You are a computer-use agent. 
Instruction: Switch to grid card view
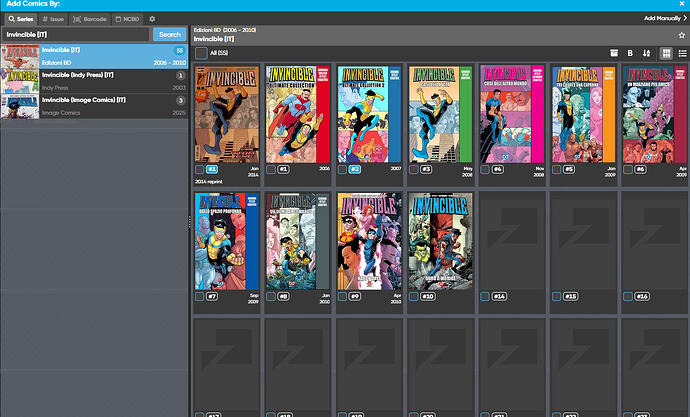point(666,53)
